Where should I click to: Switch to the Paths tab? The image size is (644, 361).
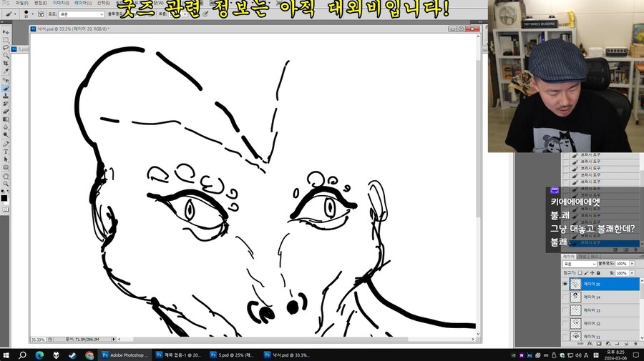pyautogui.click(x=595, y=257)
